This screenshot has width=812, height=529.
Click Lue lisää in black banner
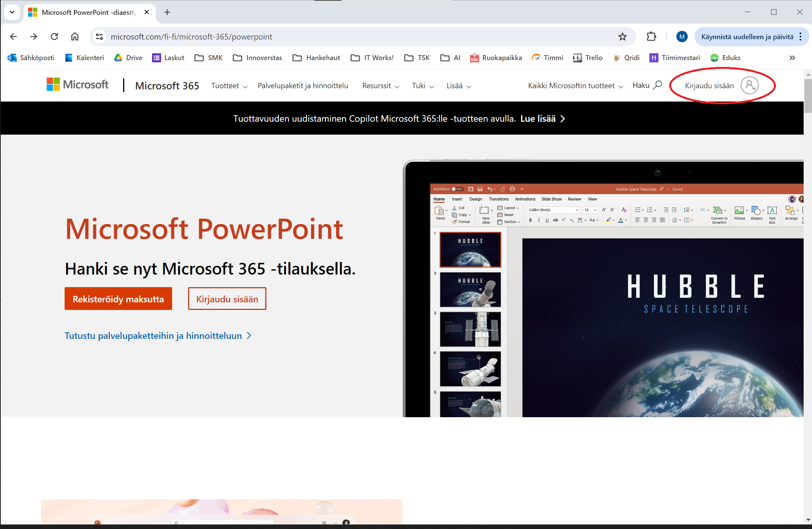[x=543, y=119]
